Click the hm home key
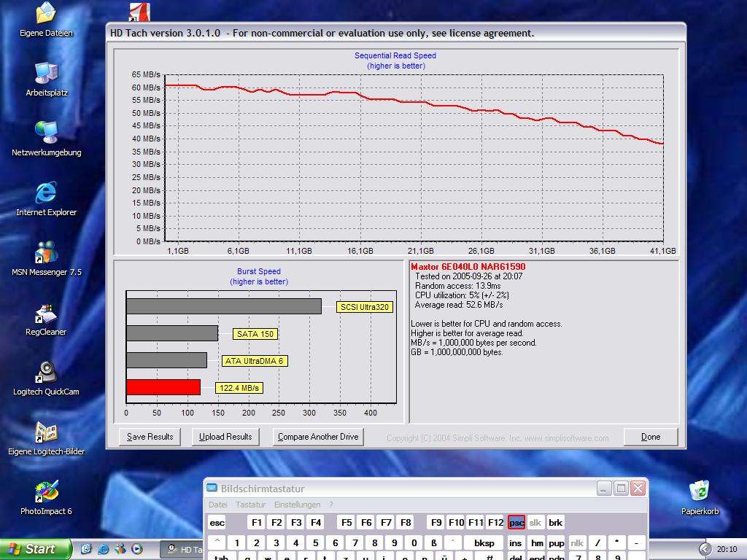Image resolution: width=747 pixels, height=560 pixels. [x=537, y=542]
